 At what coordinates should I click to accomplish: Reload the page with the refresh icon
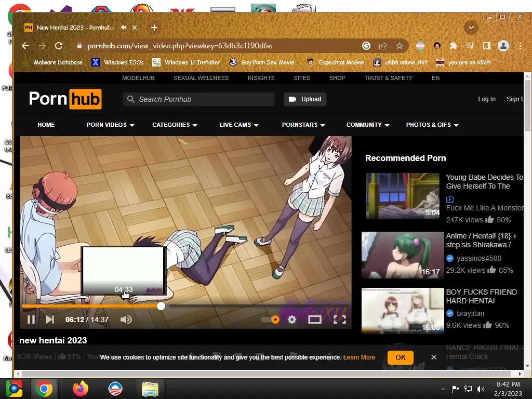click(x=59, y=46)
